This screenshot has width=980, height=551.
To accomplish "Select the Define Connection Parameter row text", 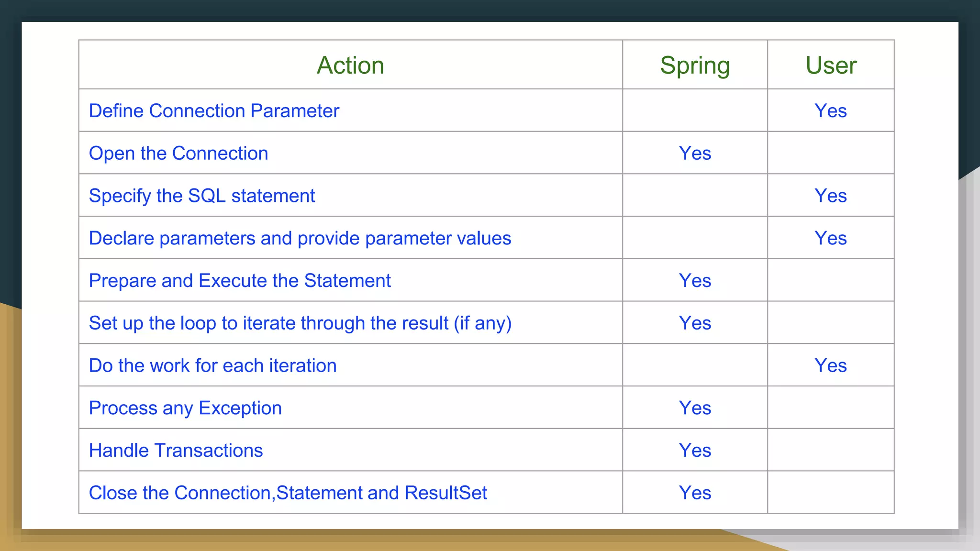I will click(214, 110).
